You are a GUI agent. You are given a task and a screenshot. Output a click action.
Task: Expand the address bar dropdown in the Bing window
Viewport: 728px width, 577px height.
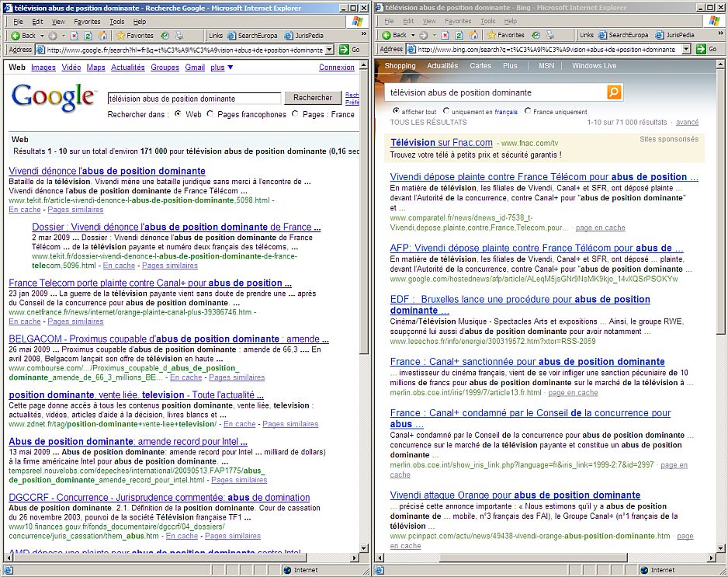click(x=686, y=49)
